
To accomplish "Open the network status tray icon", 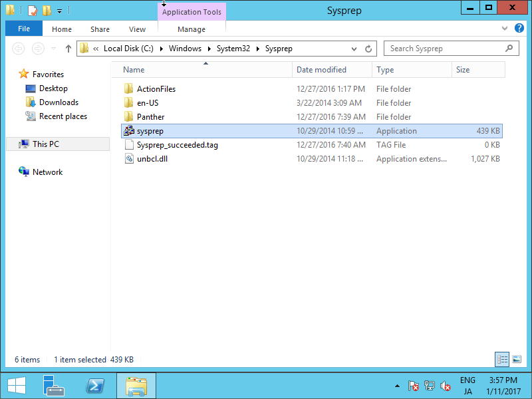I will point(430,386).
